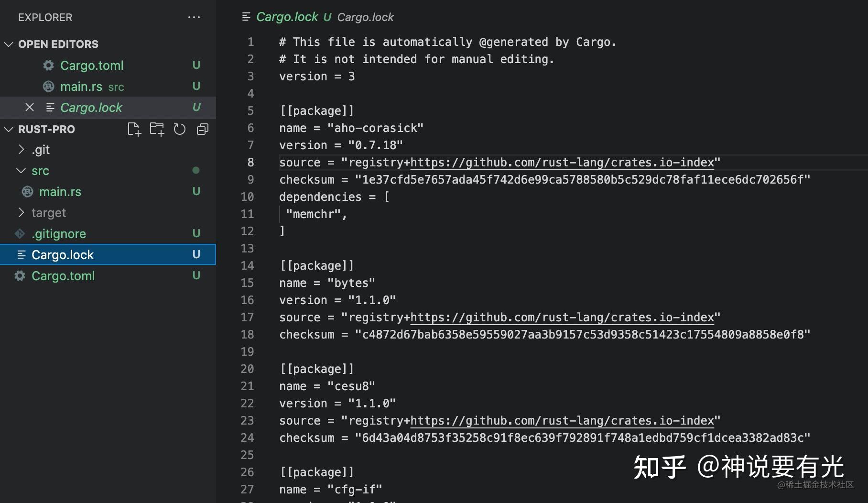Click the list icon next to Cargo.lock in Open Editors
Screen dimensions: 868x503
(x=50, y=107)
